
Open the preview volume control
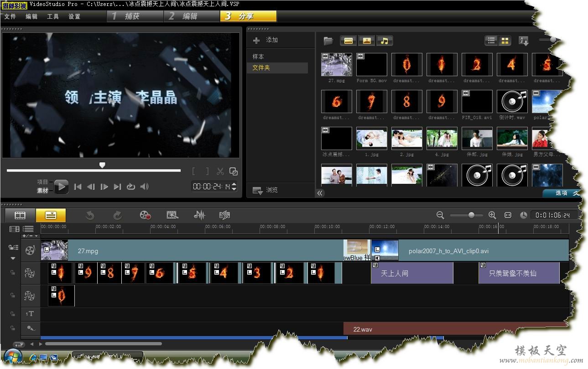144,187
